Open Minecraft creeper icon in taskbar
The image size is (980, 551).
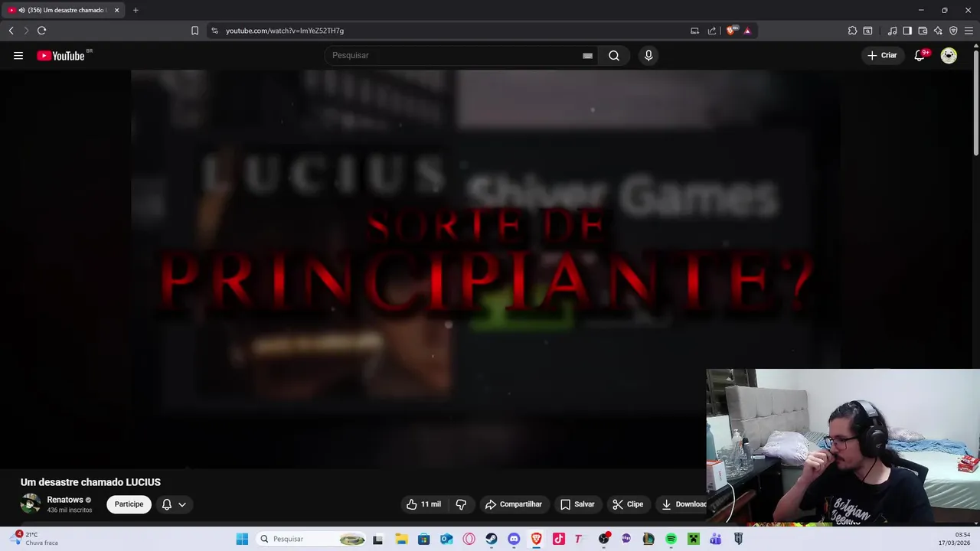[693, 539]
